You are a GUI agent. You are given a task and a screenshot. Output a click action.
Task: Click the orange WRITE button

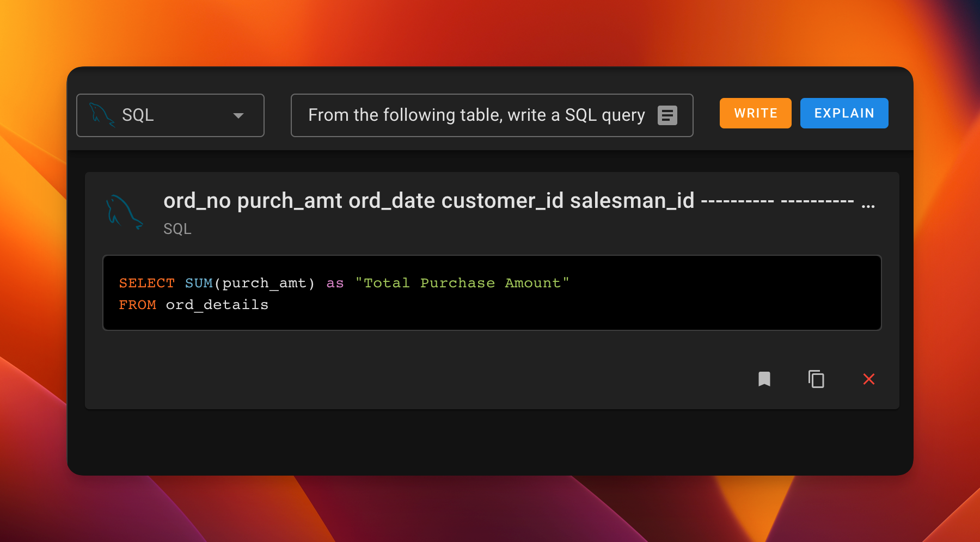coord(756,113)
